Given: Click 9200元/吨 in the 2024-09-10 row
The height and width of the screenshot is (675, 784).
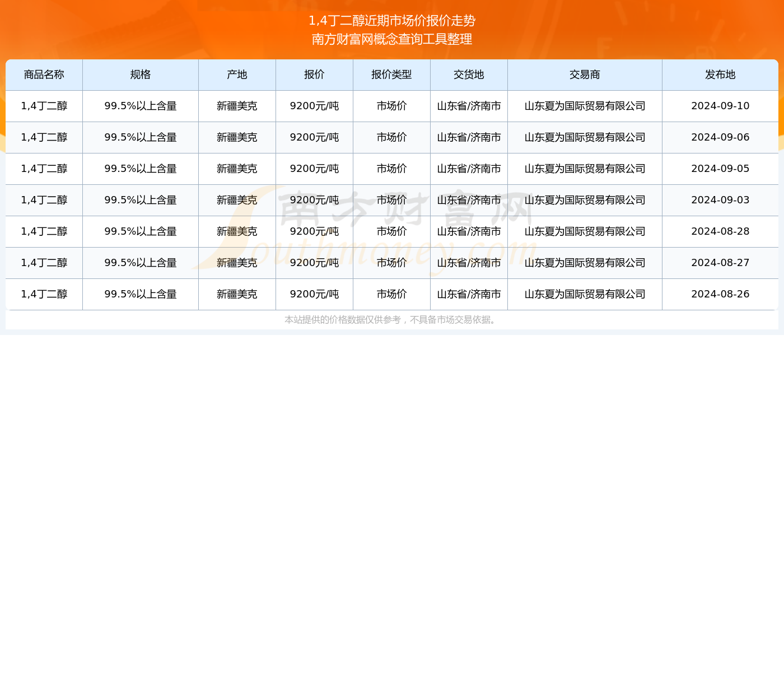Looking at the screenshot, I should [x=315, y=106].
